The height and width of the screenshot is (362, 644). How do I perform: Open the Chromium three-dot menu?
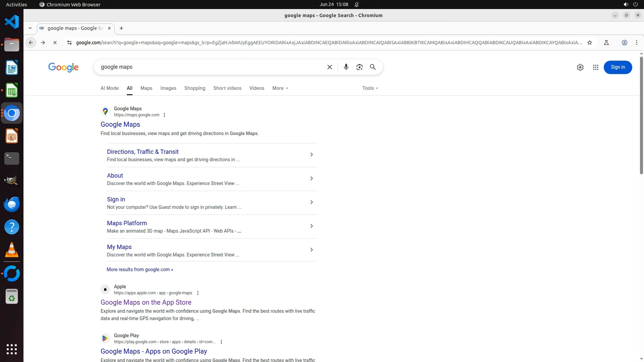[636, 43]
